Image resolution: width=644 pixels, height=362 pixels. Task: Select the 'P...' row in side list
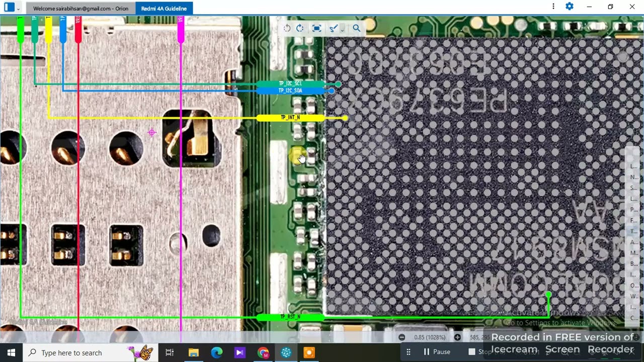pyautogui.click(x=633, y=210)
